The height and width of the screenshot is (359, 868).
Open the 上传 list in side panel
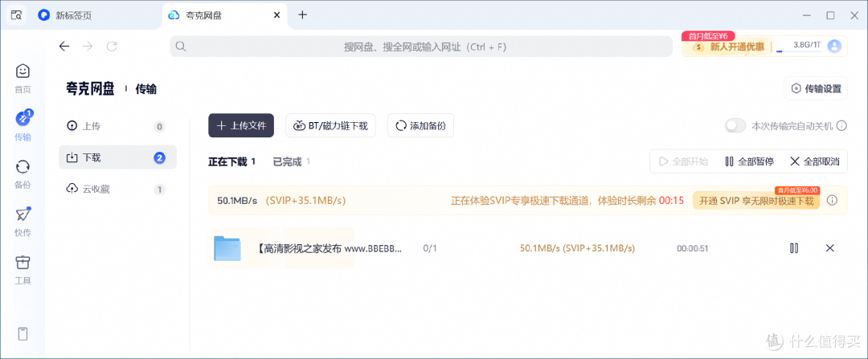point(117,126)
